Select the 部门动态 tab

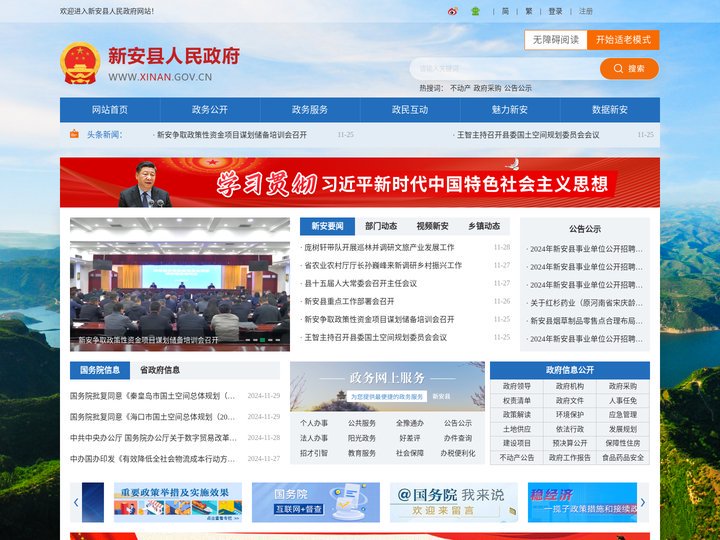(x=381, y=226)
